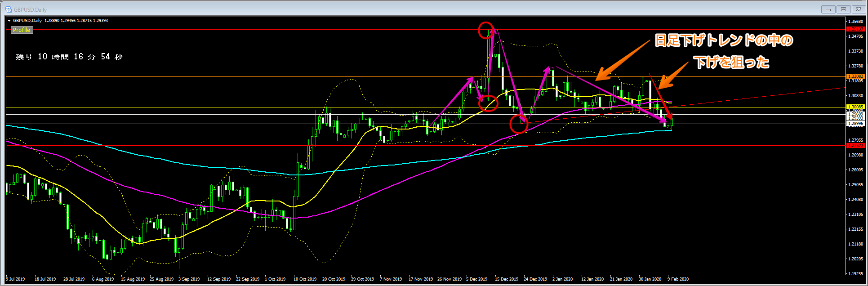The height and width of the screenshot is (286, 868).
Task: Click the 1.23105 price scale value
Action: pos(855,214)
